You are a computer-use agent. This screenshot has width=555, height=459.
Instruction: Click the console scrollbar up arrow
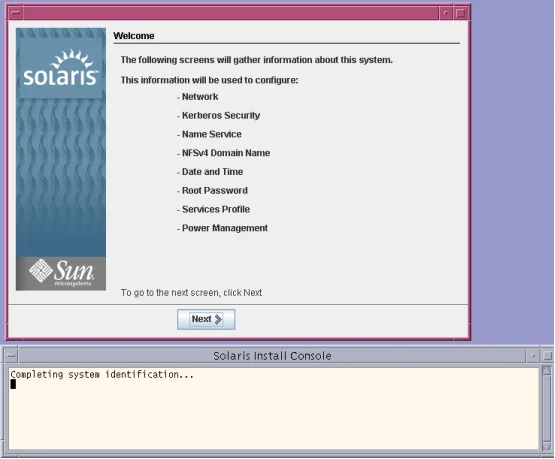pyautogui.click(x=547, y=371)
